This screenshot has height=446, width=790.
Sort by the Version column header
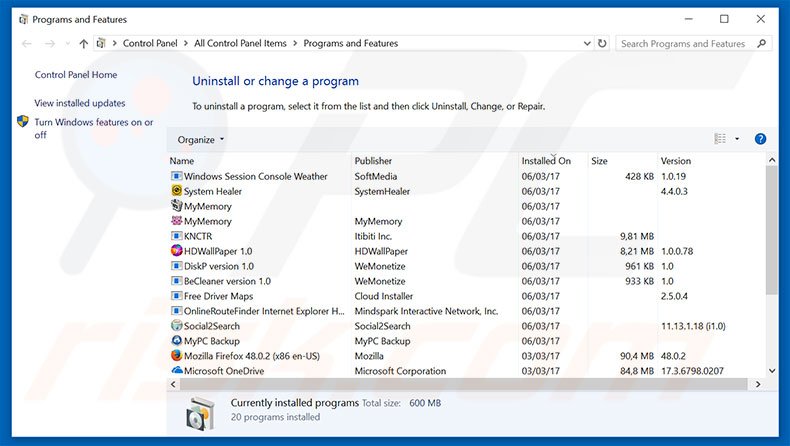pyautogui.click(x=710, y=161)
